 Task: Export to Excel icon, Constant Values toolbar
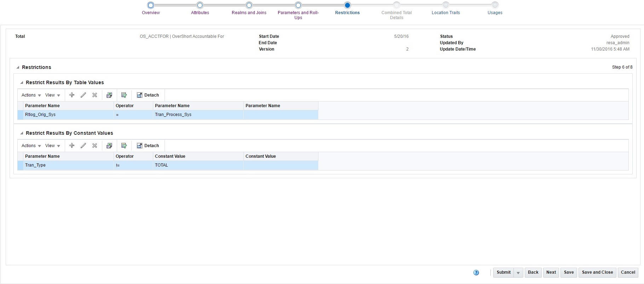(x=109, y=145)
